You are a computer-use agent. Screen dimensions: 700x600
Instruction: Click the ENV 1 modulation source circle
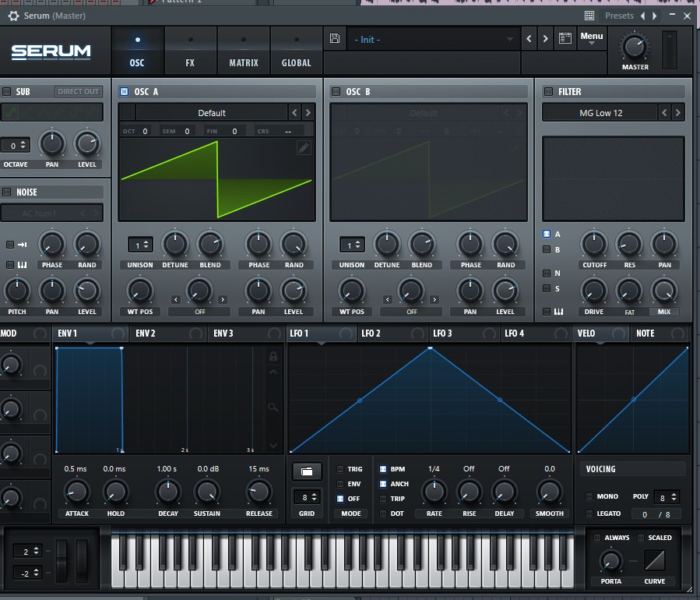[118, 334]
